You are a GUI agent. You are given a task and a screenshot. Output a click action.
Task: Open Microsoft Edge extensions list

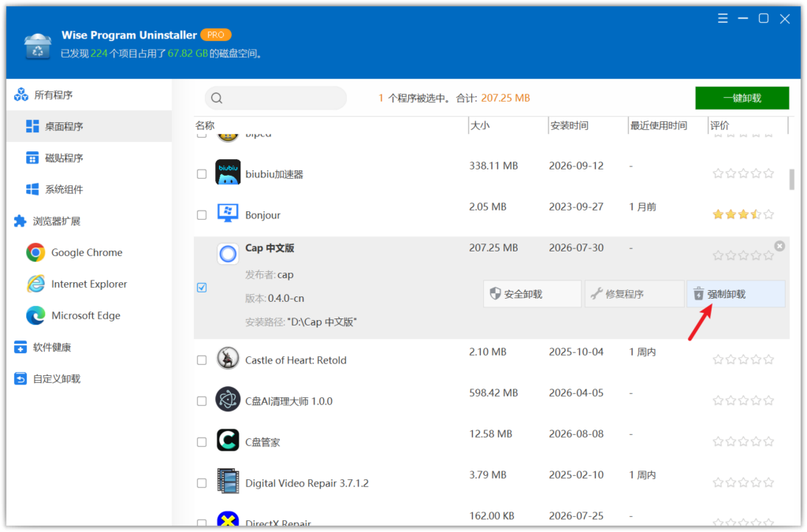(89, 315)
